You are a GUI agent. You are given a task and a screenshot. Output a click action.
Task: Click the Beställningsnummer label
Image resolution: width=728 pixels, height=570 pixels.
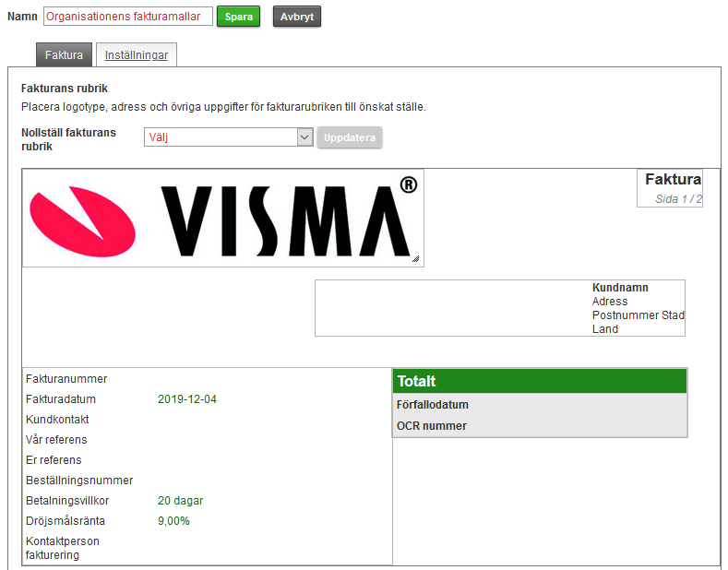pos(79,481)
